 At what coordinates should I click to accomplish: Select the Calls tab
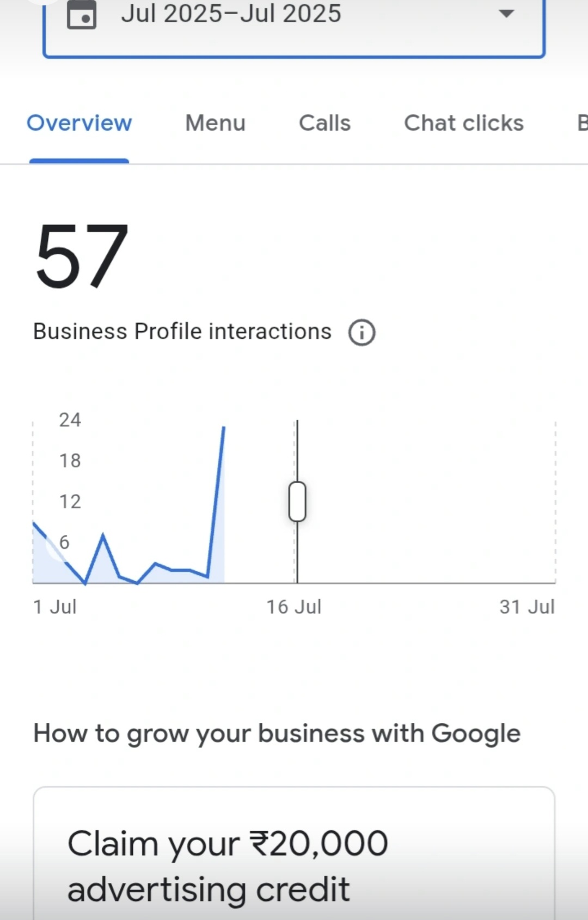pos(324,123)
